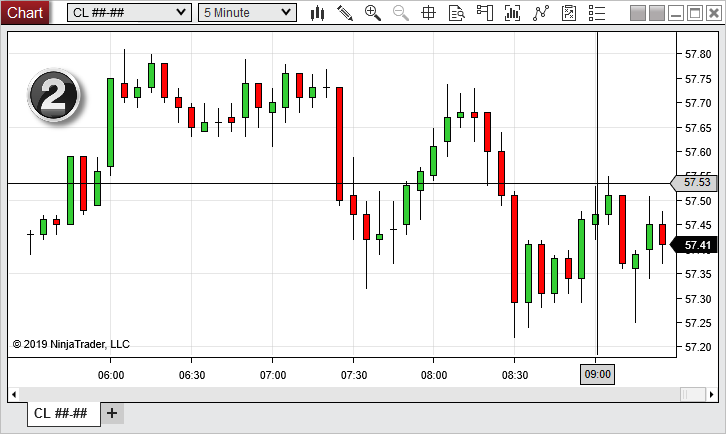Click the 57.20 price axis label
Image resolution: width=726 pixels, height=434 pixels.
698,347
